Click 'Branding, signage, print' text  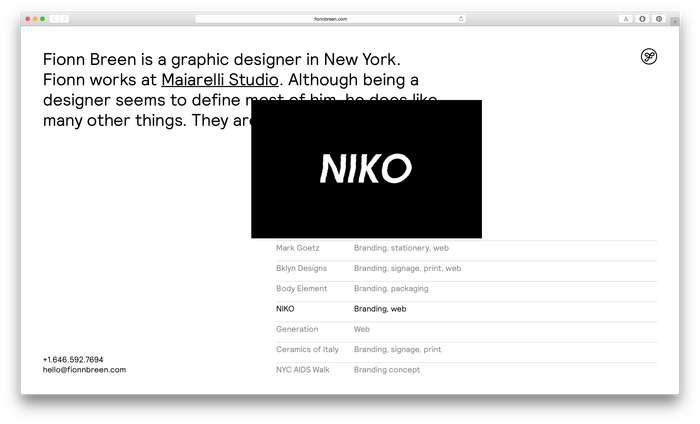point(397,349)
